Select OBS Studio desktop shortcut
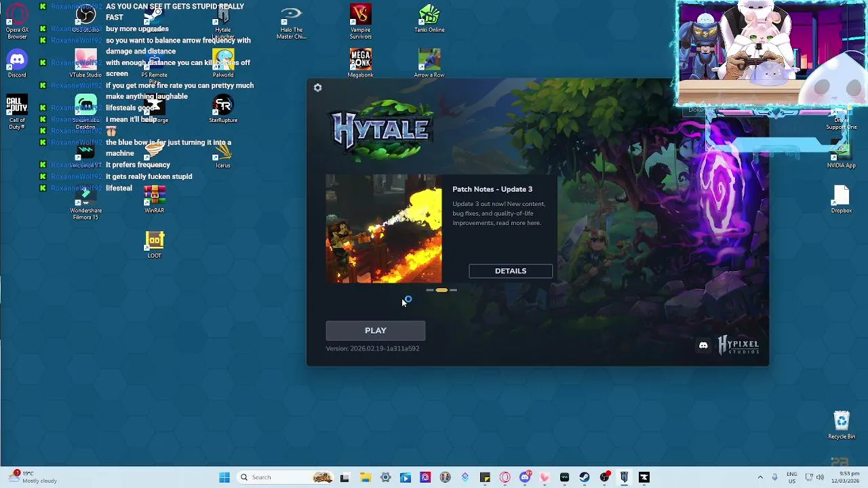Viewport: 868px width, 488px height. point(85,18)
